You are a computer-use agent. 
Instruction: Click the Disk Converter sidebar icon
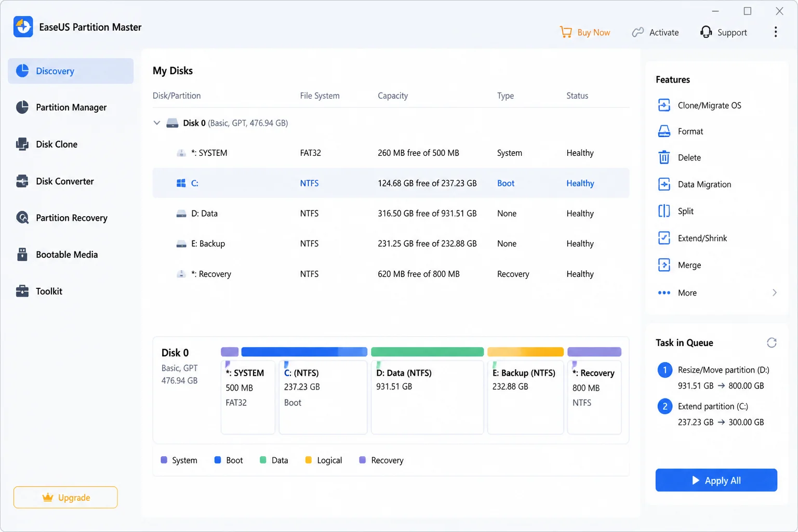[22, 181]
